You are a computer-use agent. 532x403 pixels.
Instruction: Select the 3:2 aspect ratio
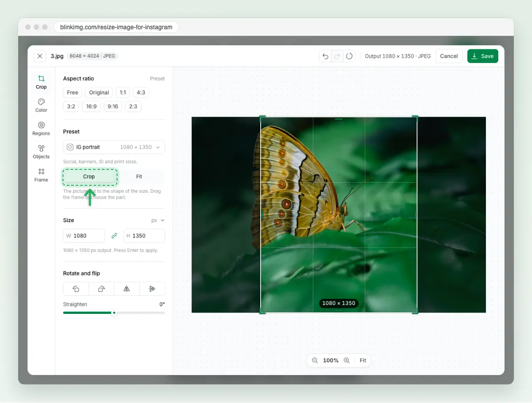coord(71,106)
